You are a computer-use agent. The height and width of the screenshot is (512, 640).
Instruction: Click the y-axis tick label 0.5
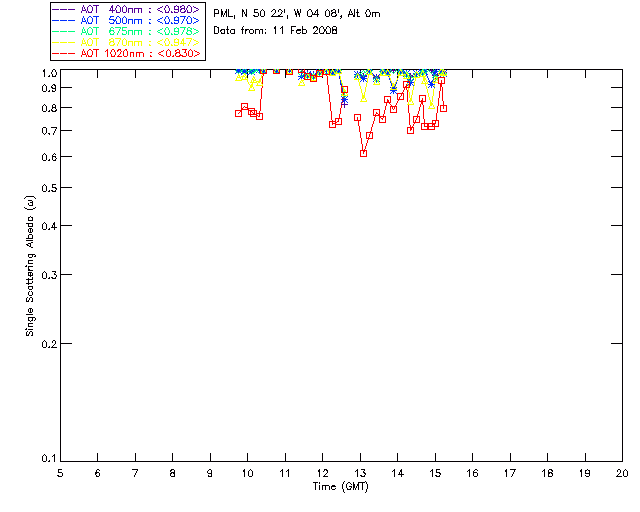click(49, 188)
